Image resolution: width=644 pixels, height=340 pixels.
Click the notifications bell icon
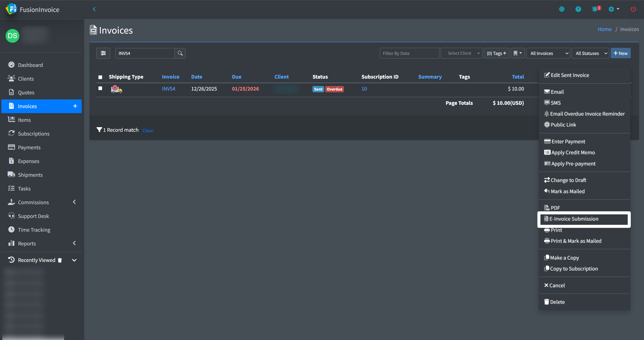(x=594, y=9)
